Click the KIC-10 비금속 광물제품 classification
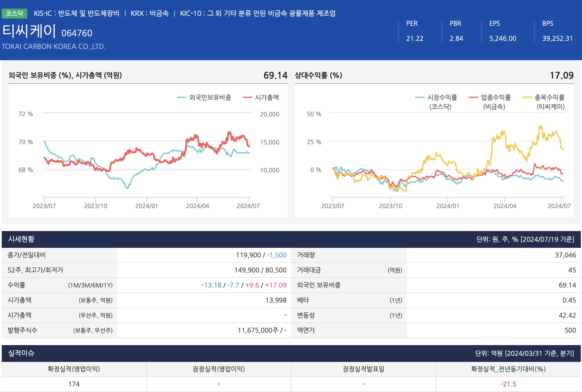The width and height of the screenshot is (582, 392). click(257, 13)
